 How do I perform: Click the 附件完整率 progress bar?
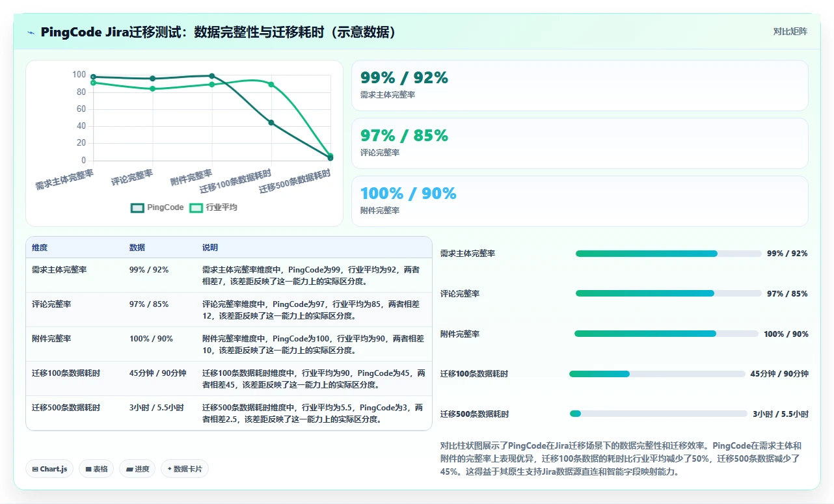pos(666,334)
